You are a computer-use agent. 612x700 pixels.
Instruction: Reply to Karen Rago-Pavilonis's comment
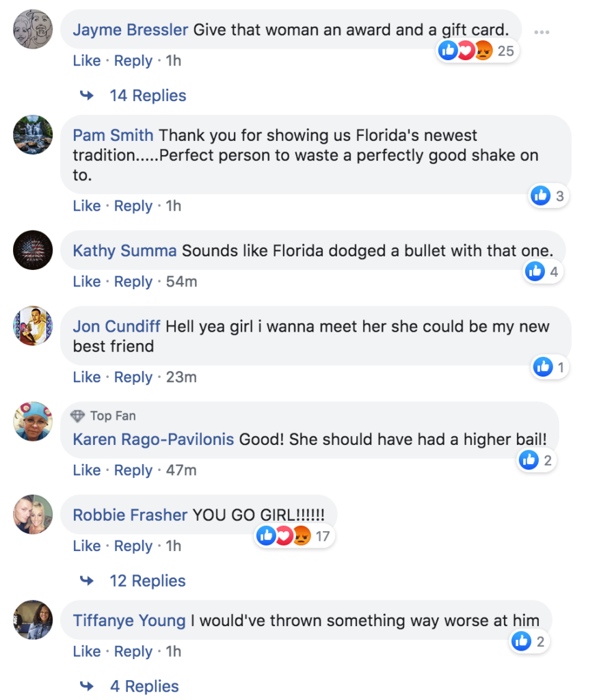click(133, 470)
